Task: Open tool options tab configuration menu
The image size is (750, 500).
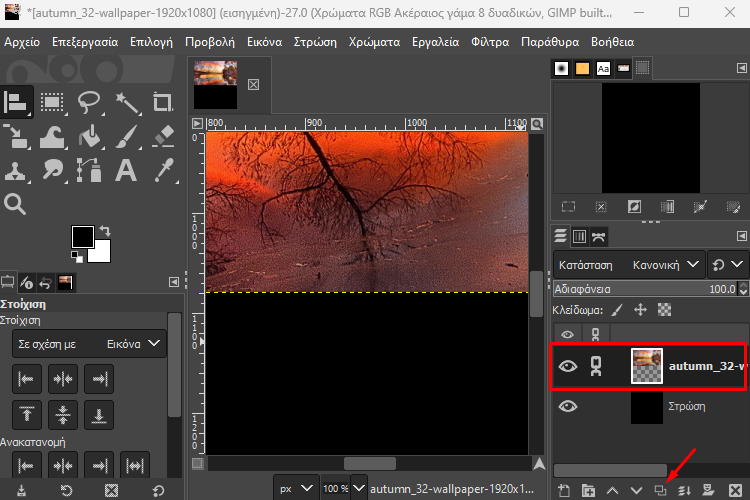Action: click(x=174, y=282)
